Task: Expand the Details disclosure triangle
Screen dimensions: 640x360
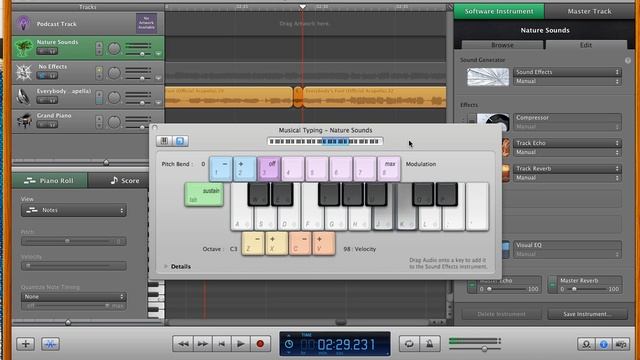Action: click(165, 267)
